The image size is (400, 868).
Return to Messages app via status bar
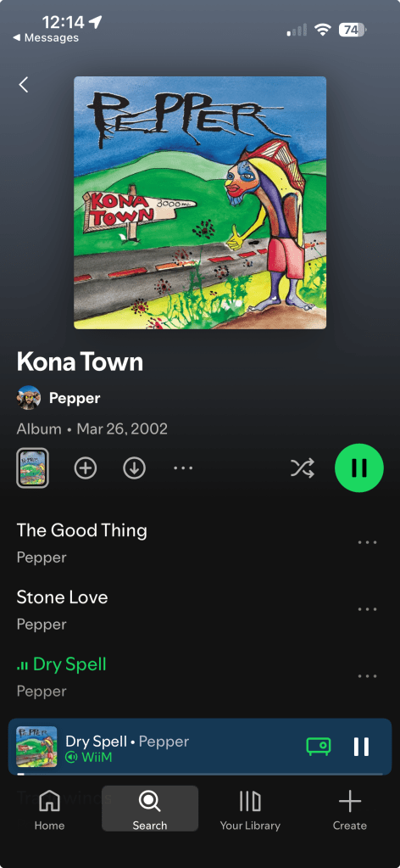(x=46, y=37)
